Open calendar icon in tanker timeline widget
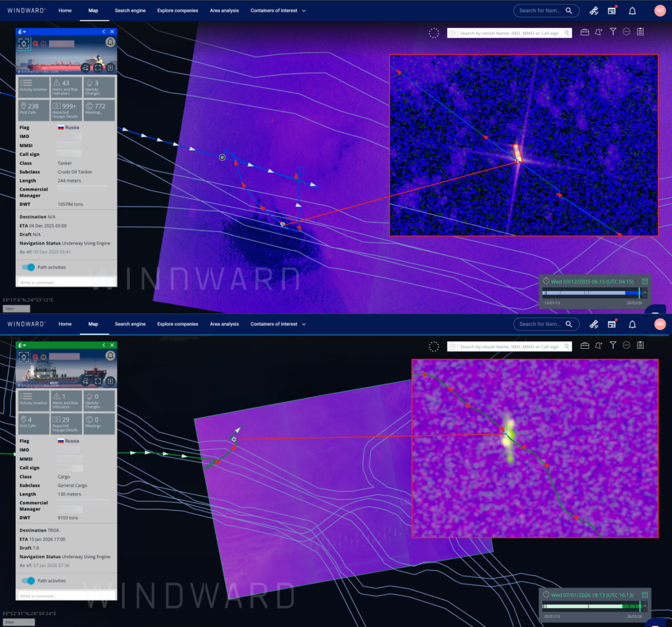Screen dimensions: 672x627 (644, 281)
